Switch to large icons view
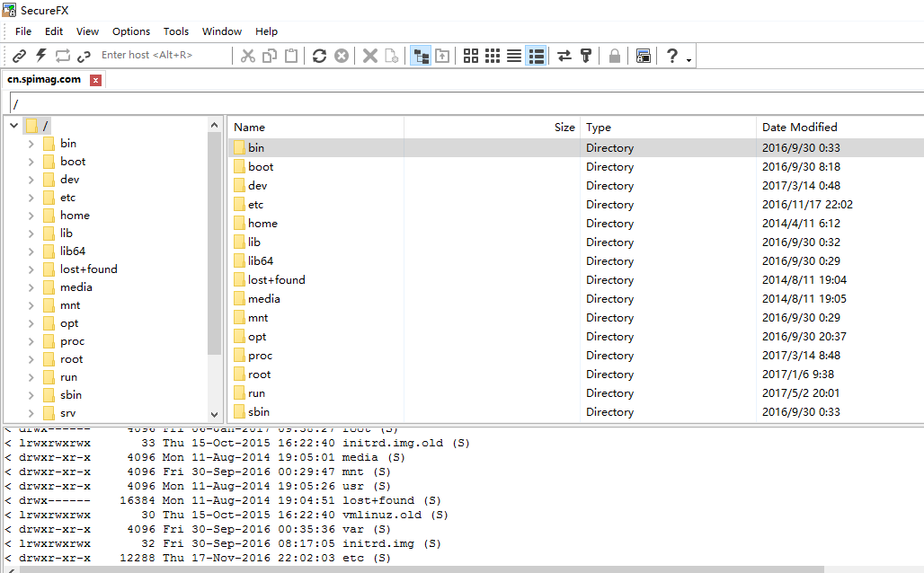This screenshot has height=573, width=924. tap(471, 56)
